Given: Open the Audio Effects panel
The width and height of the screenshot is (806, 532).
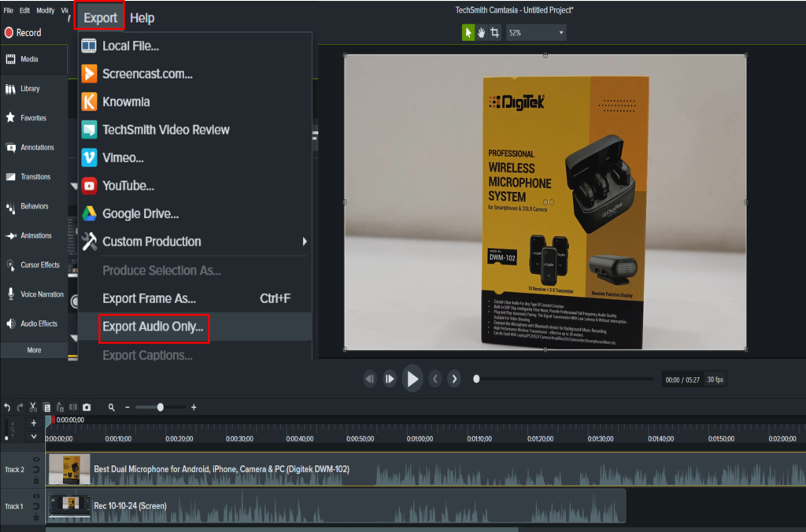Looking at the screenshot, I should click(x=33, y=323).
